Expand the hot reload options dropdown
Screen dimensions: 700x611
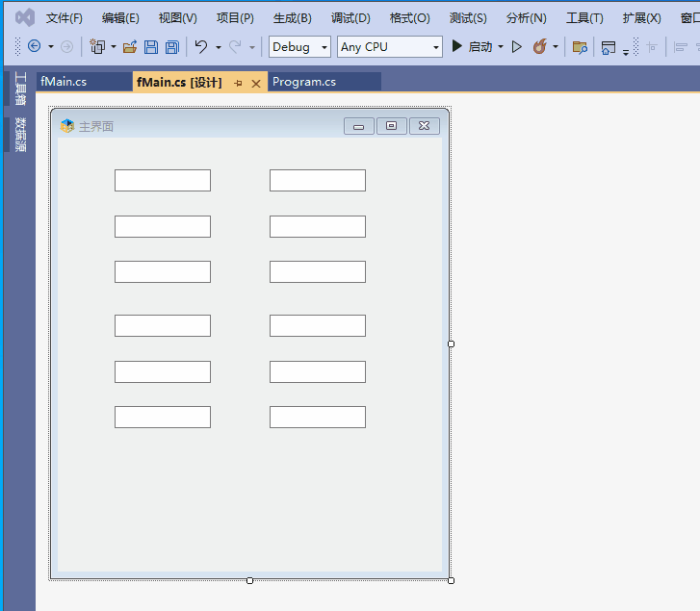tap(556, 47)
